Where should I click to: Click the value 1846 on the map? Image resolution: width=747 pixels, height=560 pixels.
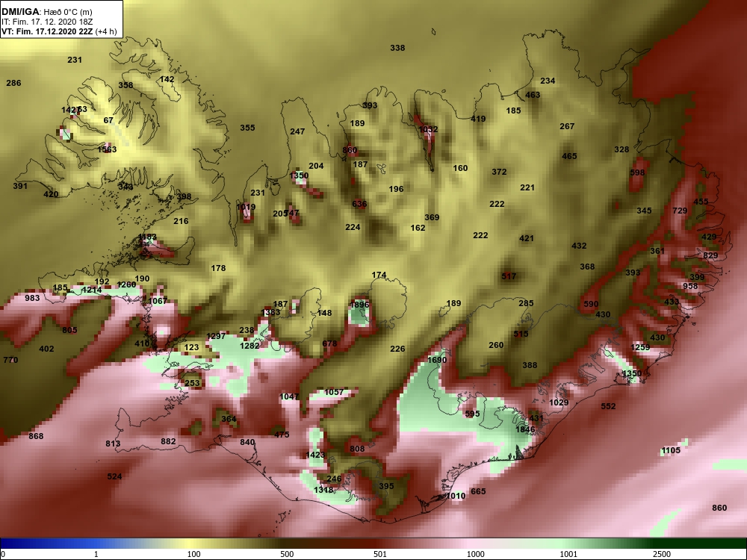[x=525, y=429]
